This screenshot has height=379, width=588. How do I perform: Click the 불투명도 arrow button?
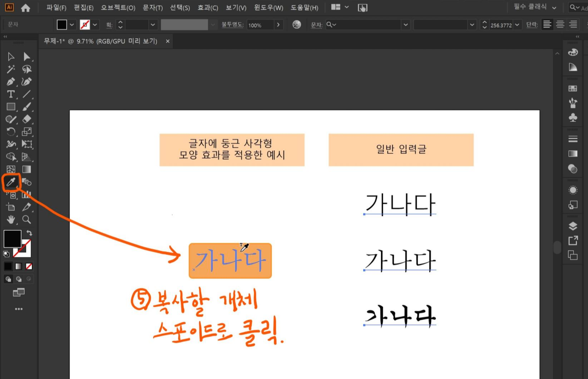[278, 25]
